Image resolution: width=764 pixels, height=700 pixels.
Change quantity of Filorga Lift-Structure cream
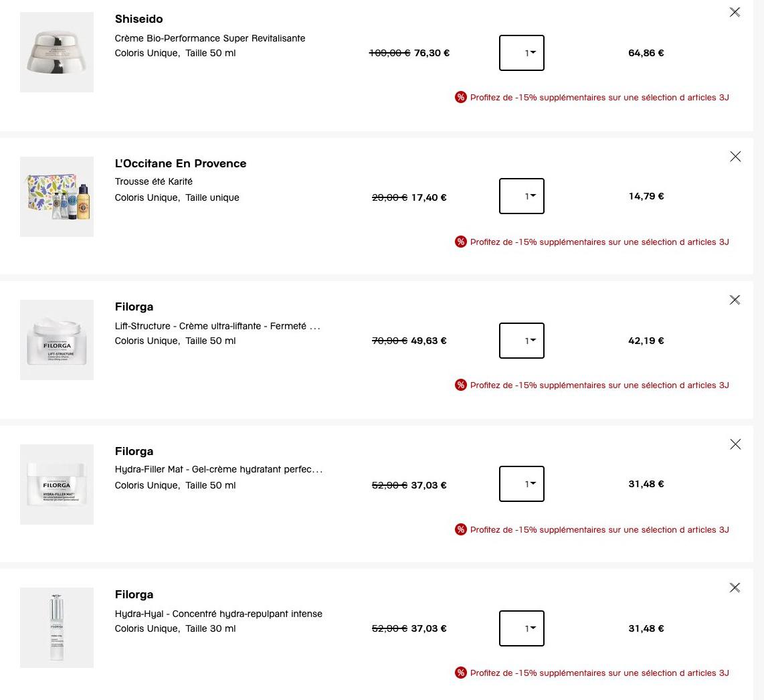pyautogui.click(x=521, y=340)
